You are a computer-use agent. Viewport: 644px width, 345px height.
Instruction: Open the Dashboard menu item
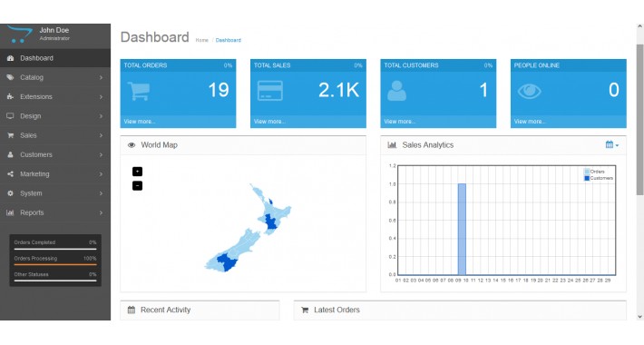coord(55,58)
